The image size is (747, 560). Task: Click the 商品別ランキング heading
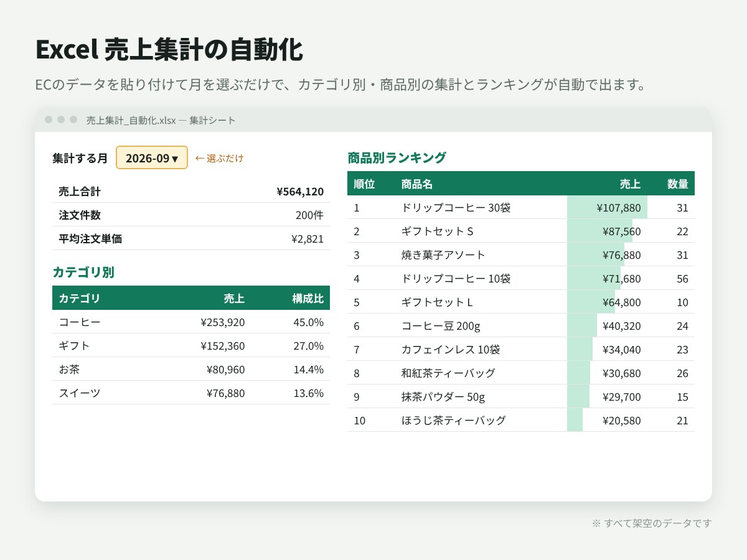[x=397, y=157]
